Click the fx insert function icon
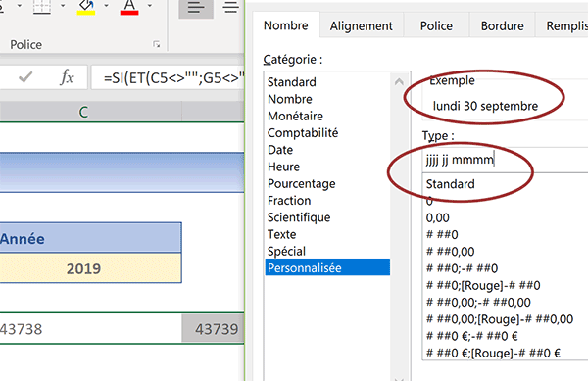588x381 pixels. pyautogui.click(x=67, y=77)
